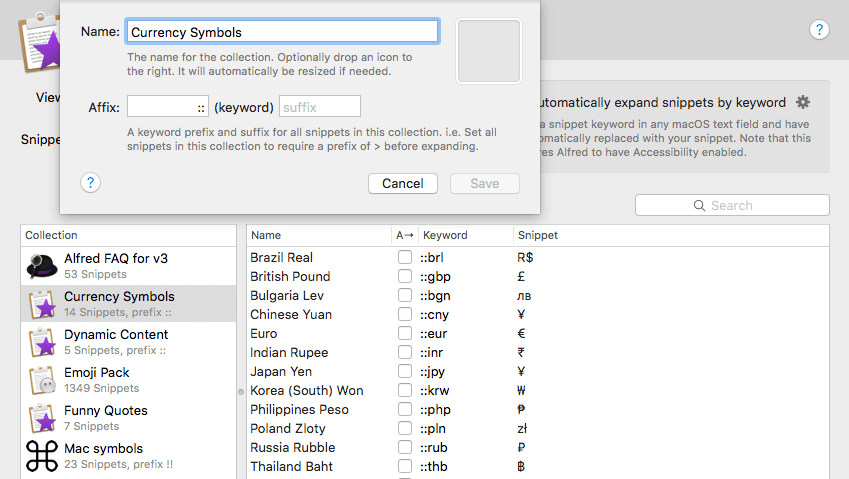Click the Save button
The width and height of the screenshot is (849, 479).
(x=485, y=183)
